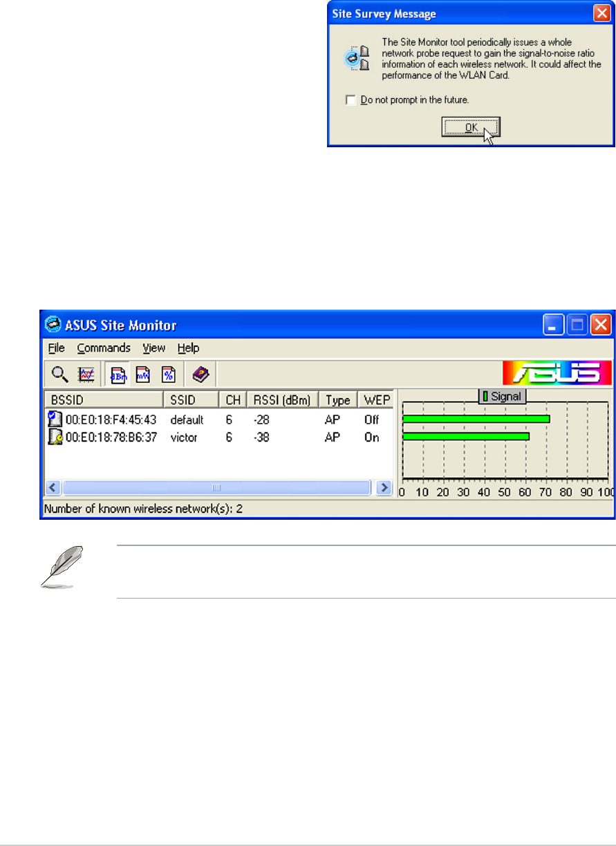Click the magnifier search toolbar icon
This screenshot has height=846, width=616.
60,375
